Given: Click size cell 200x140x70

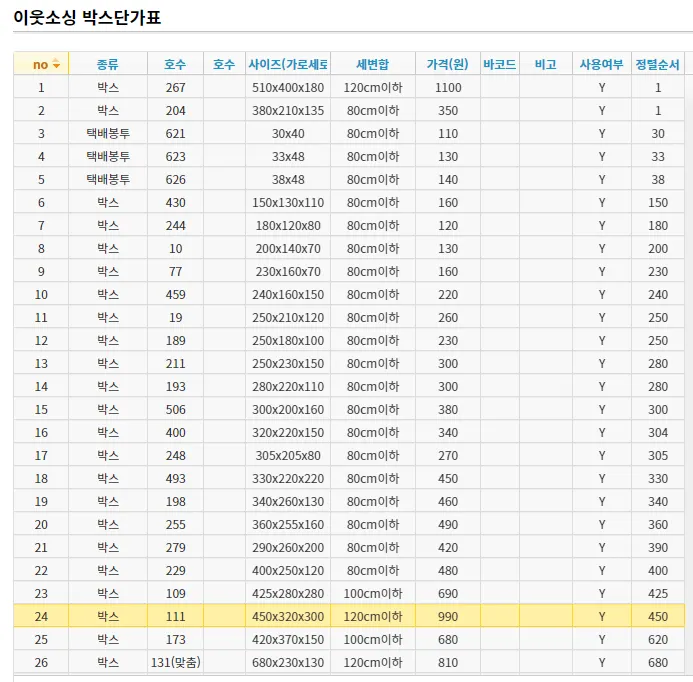Looking at the screenshot, I should (288, 248).
